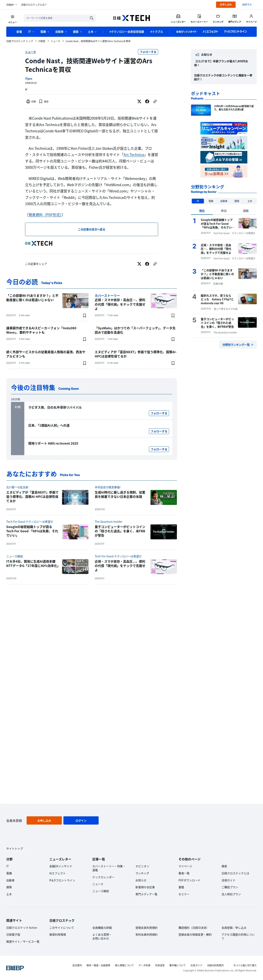The image size is (263, 980).
Task: Switch ranking to 昨日 tab
Action: point(224,211)
